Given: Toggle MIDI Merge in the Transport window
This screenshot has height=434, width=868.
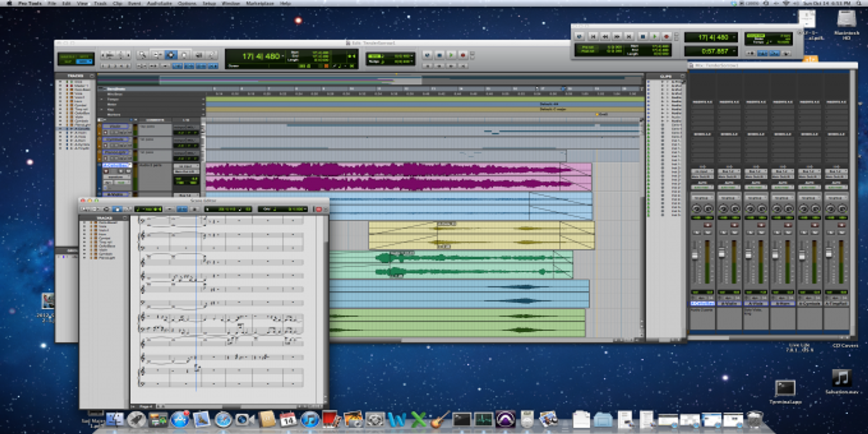Looking at the screenshot, I should tap(787, 53).
